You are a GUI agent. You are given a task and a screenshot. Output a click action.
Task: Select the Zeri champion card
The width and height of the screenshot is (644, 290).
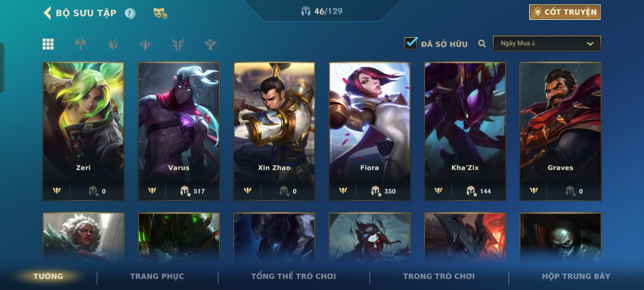(x=83, y=131)
